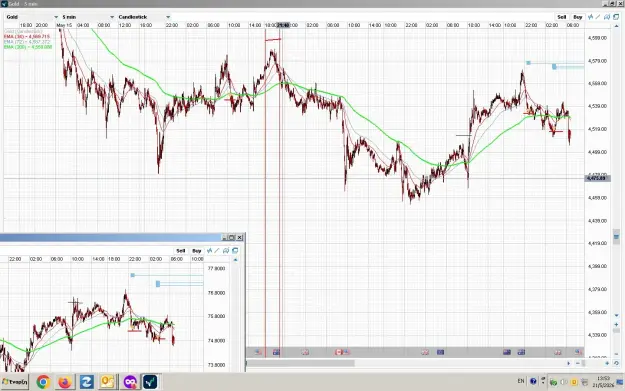The height and width of the screenshot is (391, 625).
Task: Click Buy button in small chart window
Action: point(197,251)
